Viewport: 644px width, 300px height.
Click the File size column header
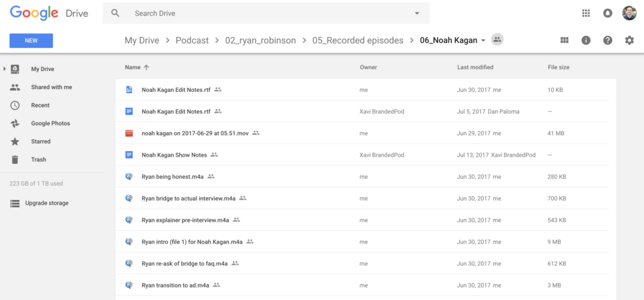(x=558, y=67)
